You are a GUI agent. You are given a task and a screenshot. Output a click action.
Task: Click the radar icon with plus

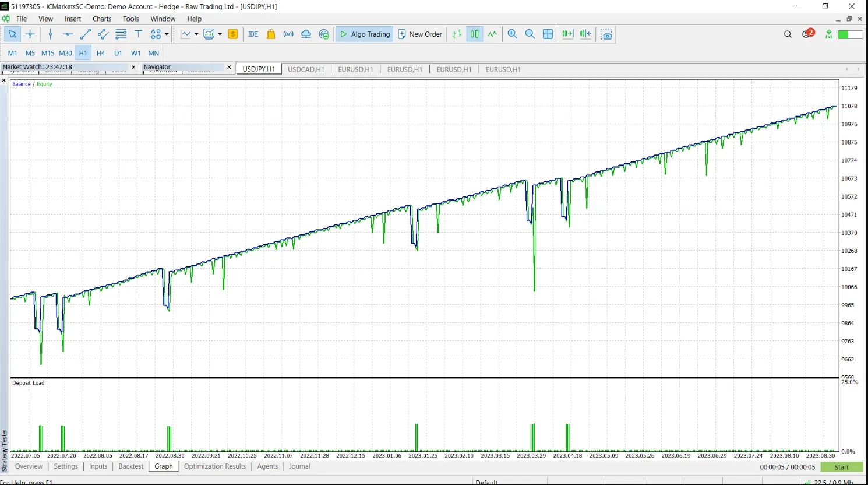[x=324, y=34]
